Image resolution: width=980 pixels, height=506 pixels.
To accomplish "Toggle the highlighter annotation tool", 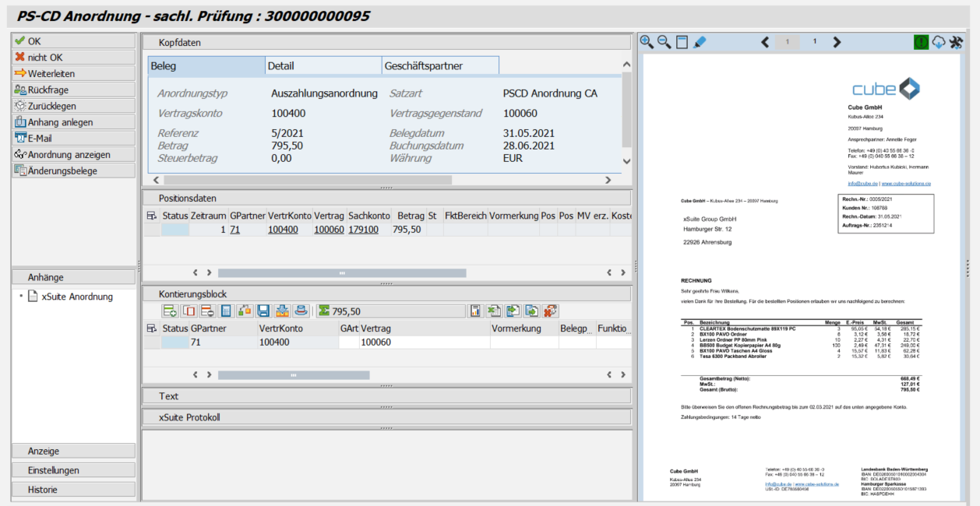I will [699, 42].
